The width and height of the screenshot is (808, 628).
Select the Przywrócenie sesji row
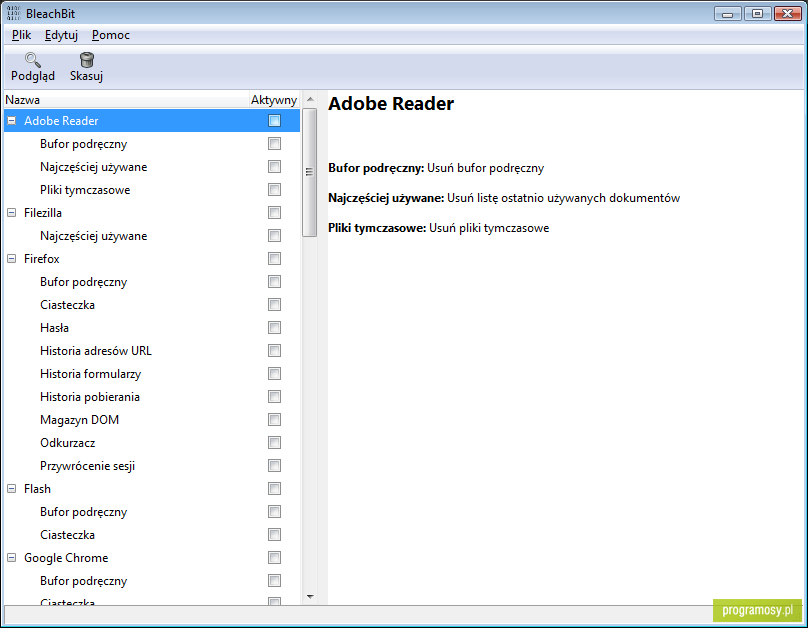tap(152, 466)
